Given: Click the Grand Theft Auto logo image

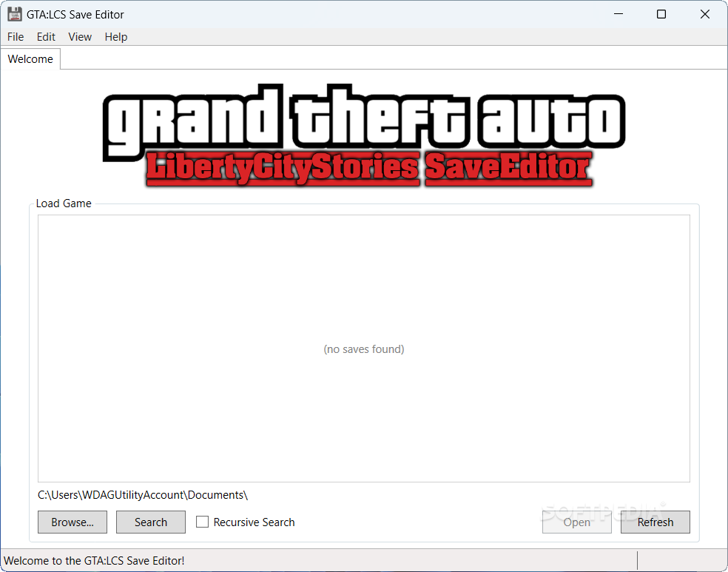Looking at the screenshot, I should point(364,135).
